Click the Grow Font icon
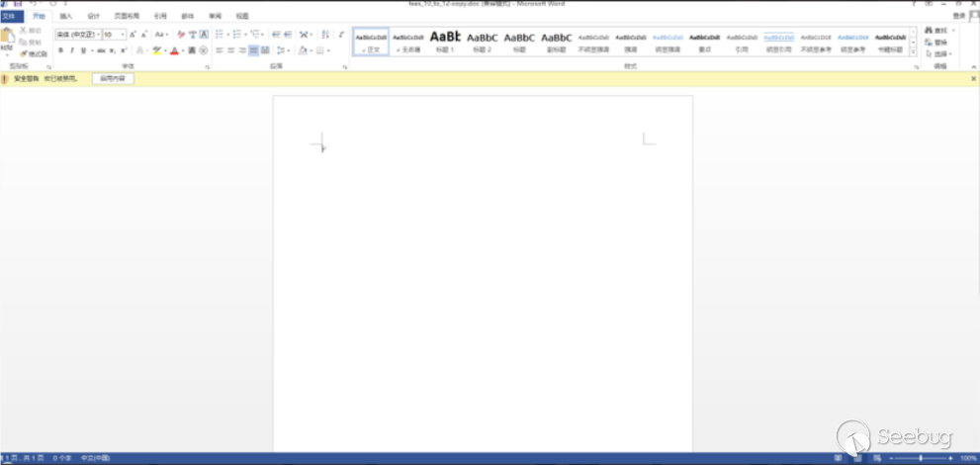Screen dimensions: 980x465 [133, 35]
